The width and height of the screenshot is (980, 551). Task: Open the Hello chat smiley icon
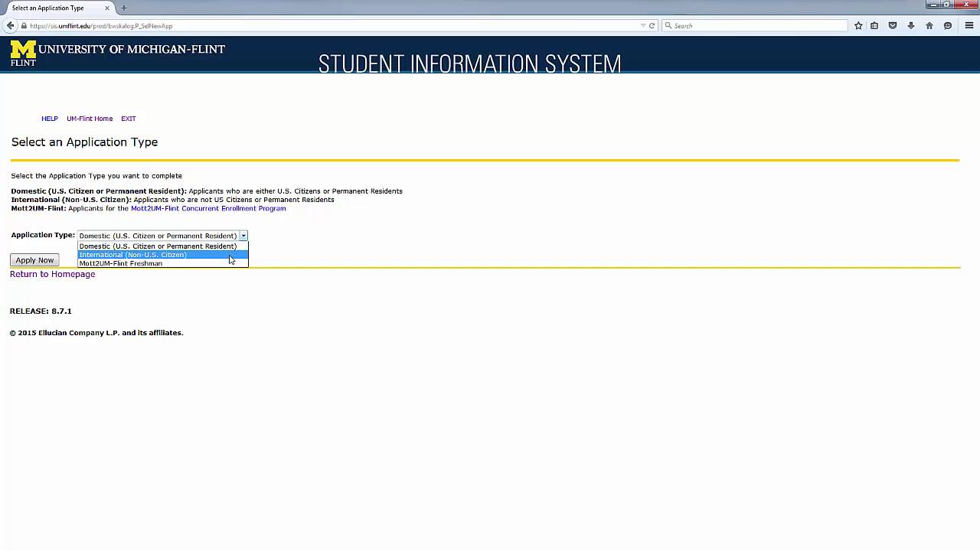pyautogui.click(x=948, y=25)
